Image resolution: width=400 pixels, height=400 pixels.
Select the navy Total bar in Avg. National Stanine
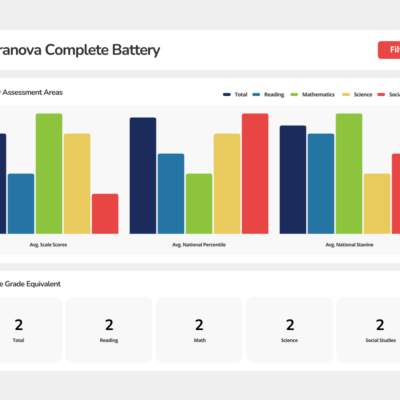pos(293,180)
